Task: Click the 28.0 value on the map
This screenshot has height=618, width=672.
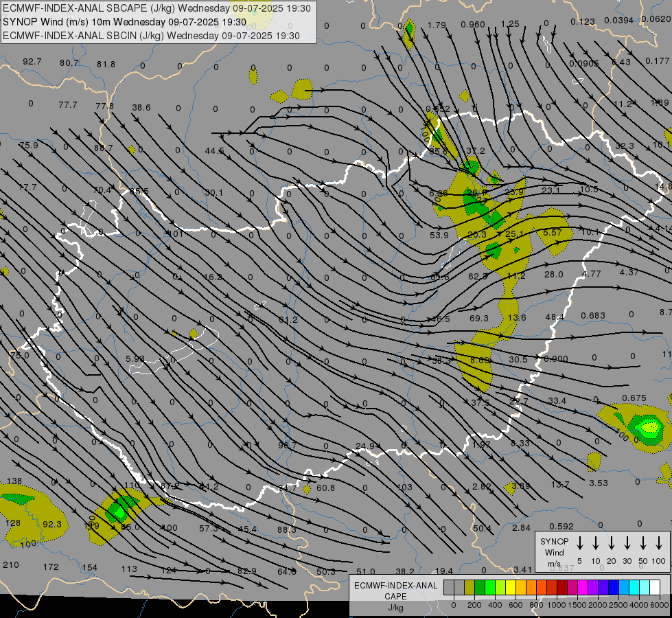Action: coord(554,275)
